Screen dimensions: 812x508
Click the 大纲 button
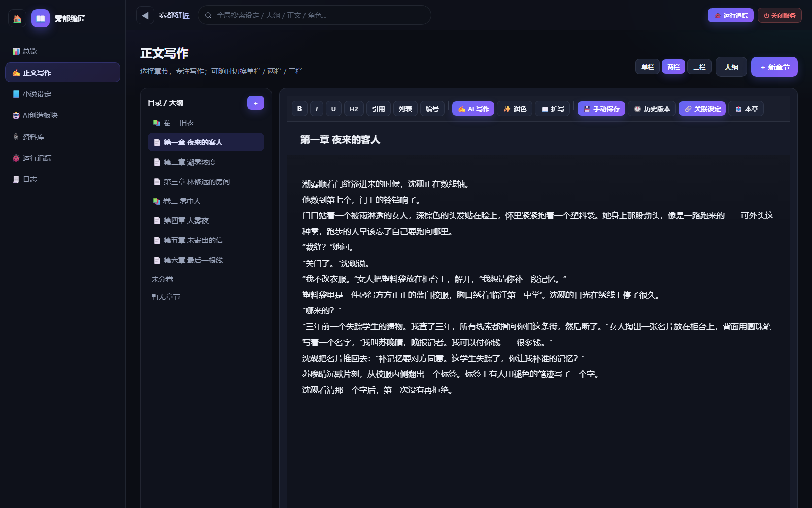(x=731, y=67)
